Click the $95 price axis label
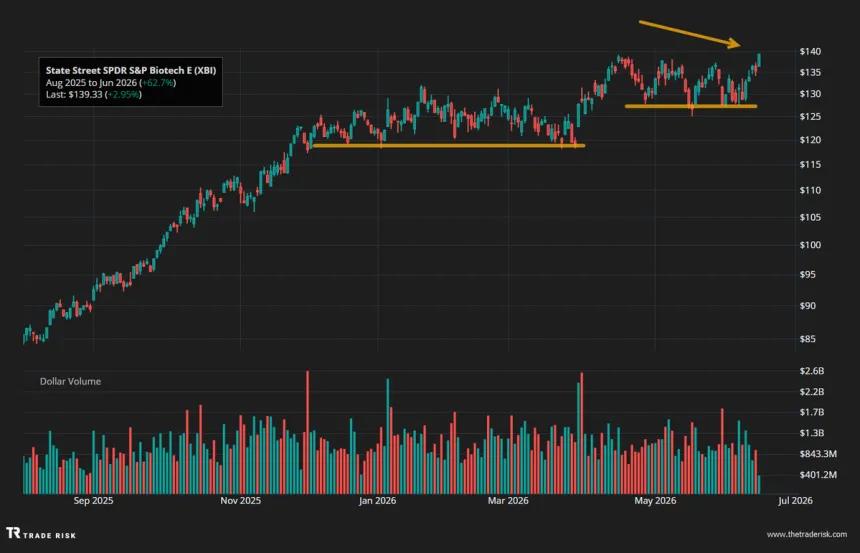 click(808, 274)
